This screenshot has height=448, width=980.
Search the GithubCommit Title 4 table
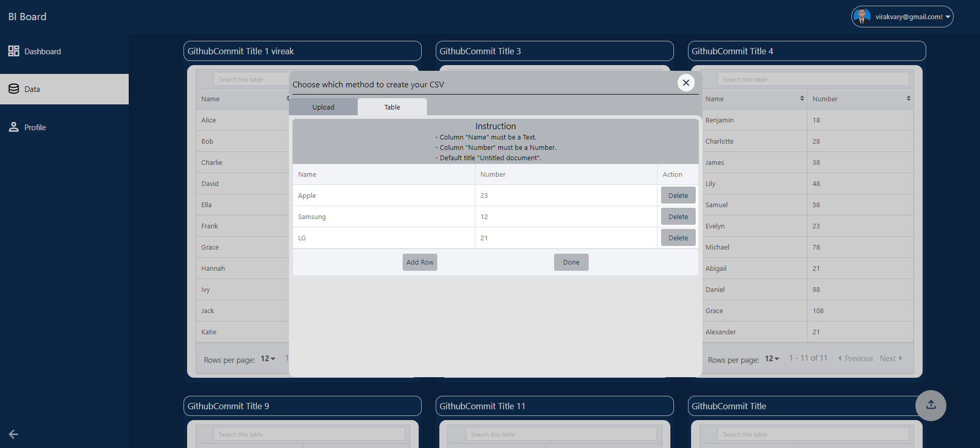tap(813, 79)
